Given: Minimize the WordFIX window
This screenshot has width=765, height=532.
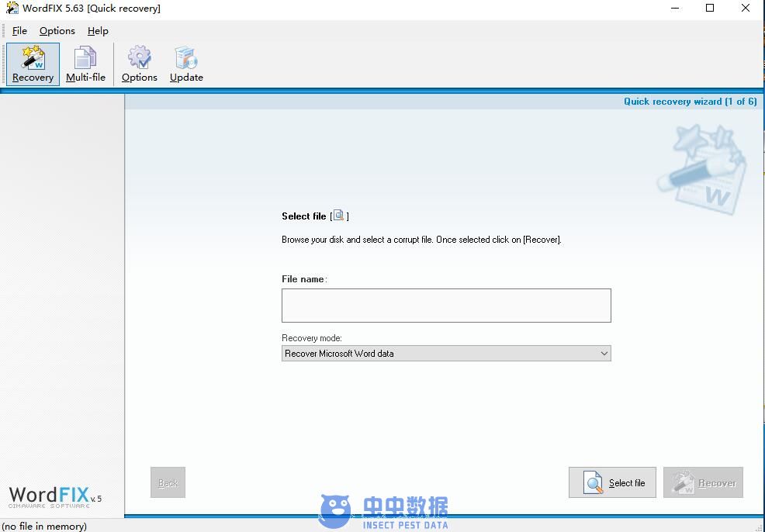Looking at the screenshot, I should [675, 9].
